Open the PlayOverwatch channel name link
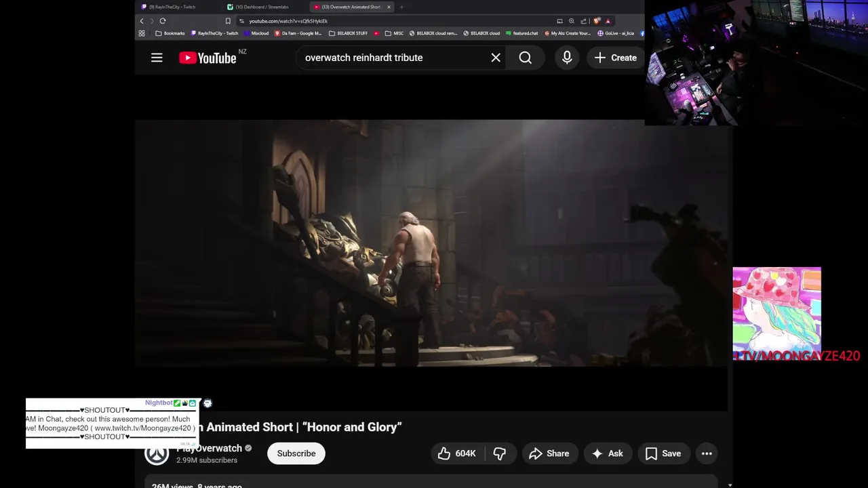The image size is (868, 488). (209, 448)
